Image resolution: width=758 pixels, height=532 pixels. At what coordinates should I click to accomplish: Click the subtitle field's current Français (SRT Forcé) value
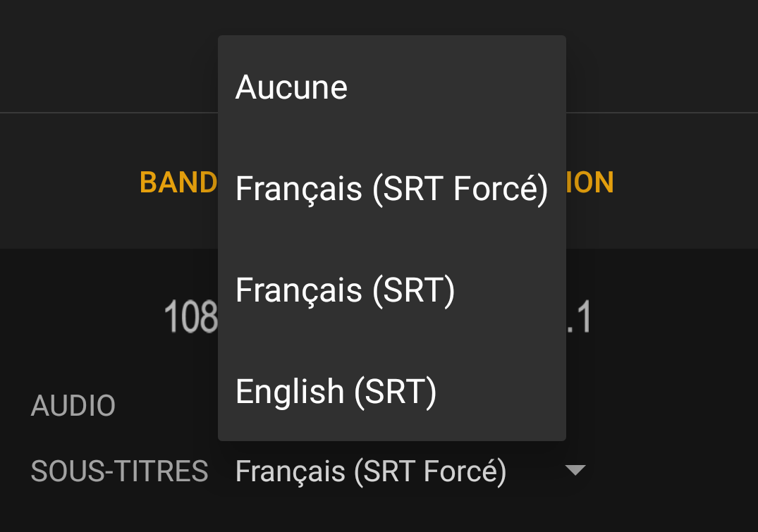[x=371, y=471]
